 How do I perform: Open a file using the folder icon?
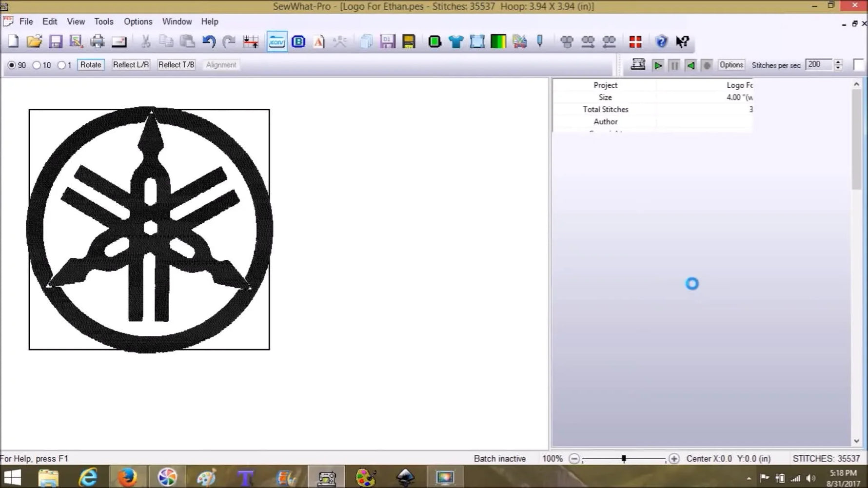[34, 41]
